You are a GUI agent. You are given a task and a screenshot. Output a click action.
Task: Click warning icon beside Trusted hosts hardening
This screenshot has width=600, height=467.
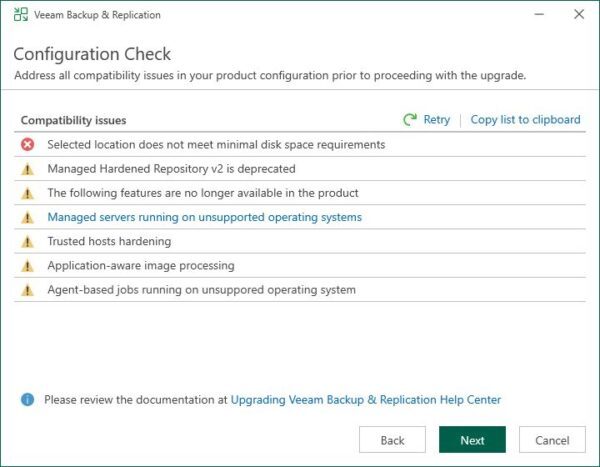click(x=27, y=242)
